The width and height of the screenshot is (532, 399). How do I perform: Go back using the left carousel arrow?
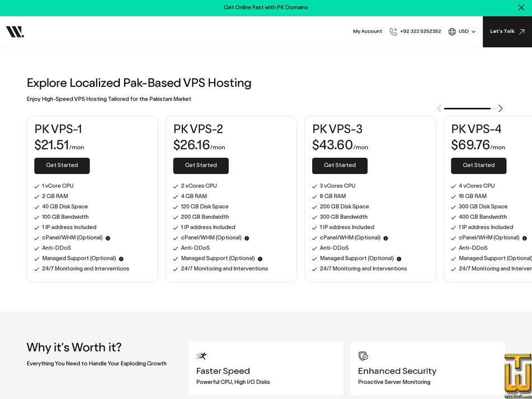(440, 109)
